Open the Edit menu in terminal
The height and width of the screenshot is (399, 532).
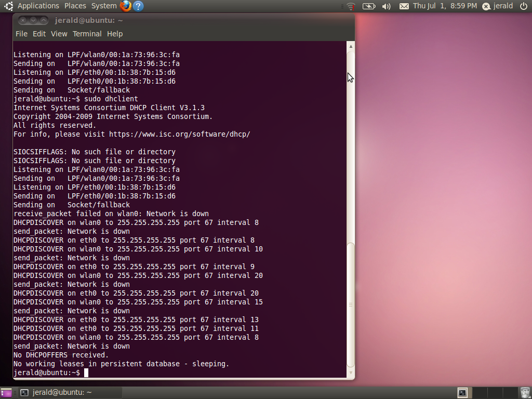(x=39, y=34)
